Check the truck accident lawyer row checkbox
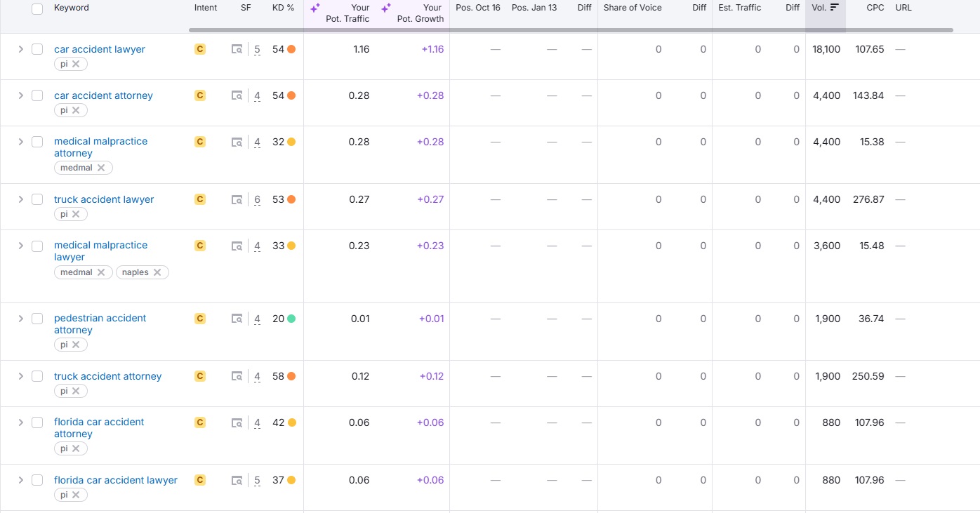Viewport: 980px width, 513px height. tap(37, 199)
